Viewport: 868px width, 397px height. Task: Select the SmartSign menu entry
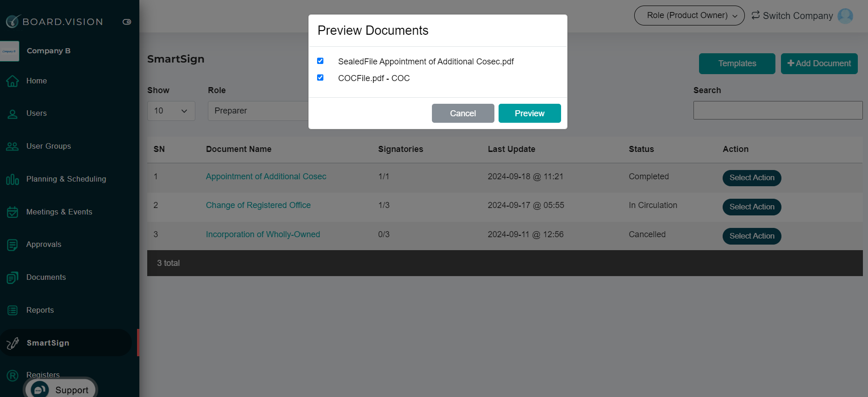[x=66, y=343]
